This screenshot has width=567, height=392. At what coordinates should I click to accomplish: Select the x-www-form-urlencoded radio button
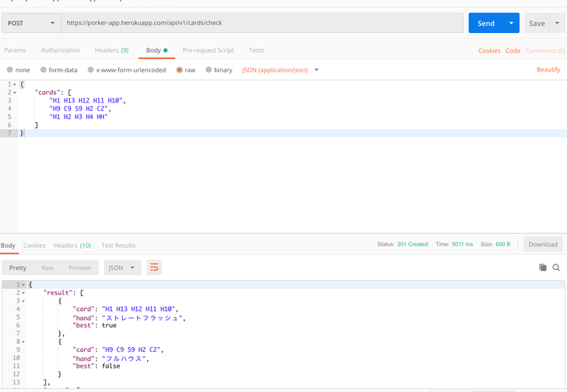coord(91,70)
